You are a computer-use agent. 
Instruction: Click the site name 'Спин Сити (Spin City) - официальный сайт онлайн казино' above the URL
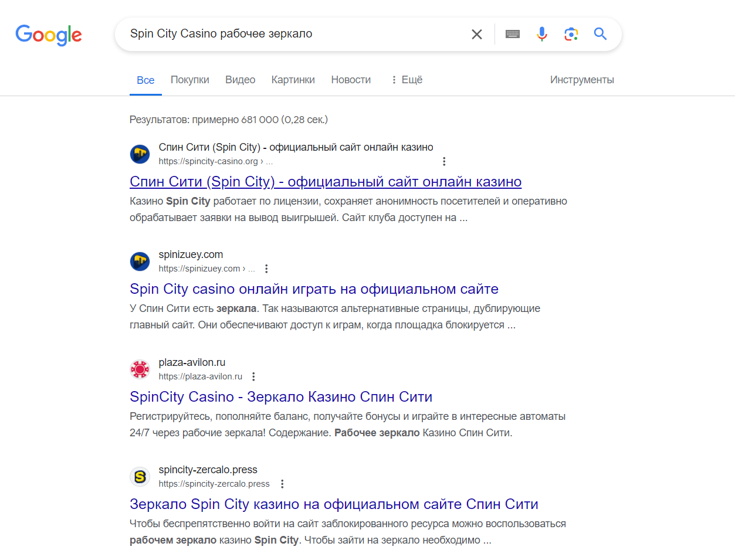tap(296, 147)
